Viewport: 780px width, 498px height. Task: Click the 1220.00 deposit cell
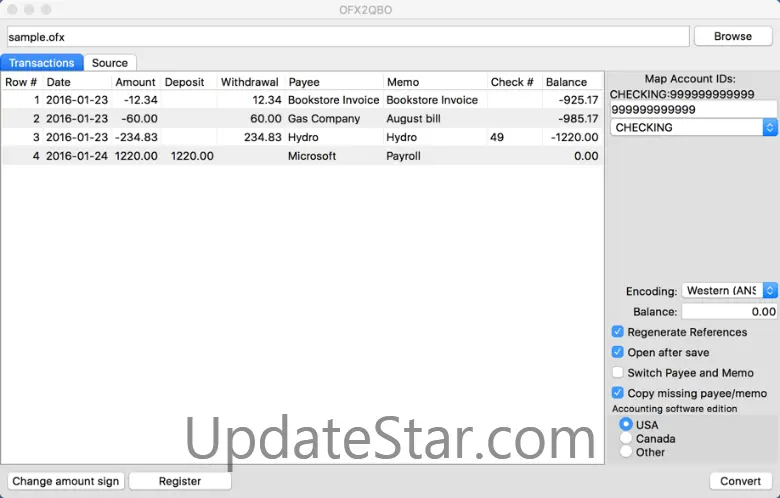point(190,156)
